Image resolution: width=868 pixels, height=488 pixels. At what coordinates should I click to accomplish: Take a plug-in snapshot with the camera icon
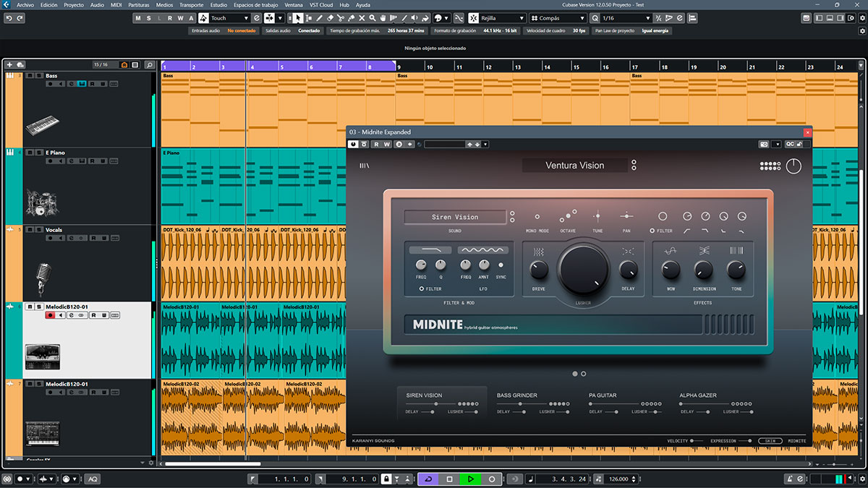[x=764, y=145]
